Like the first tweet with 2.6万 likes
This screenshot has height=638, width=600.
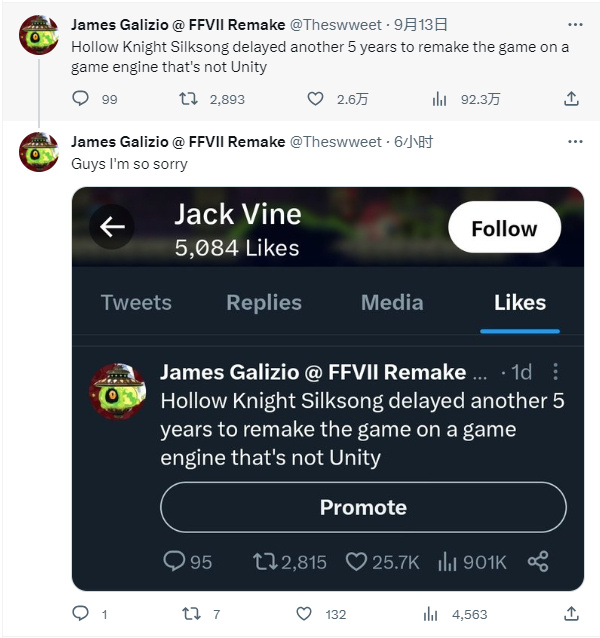[x=315, y=99]
